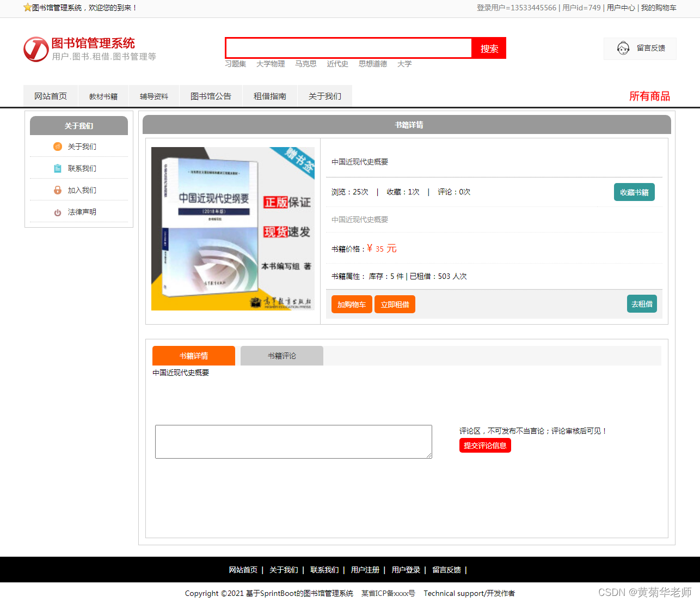Click the 去租借 button

click(x=642, y=303)
